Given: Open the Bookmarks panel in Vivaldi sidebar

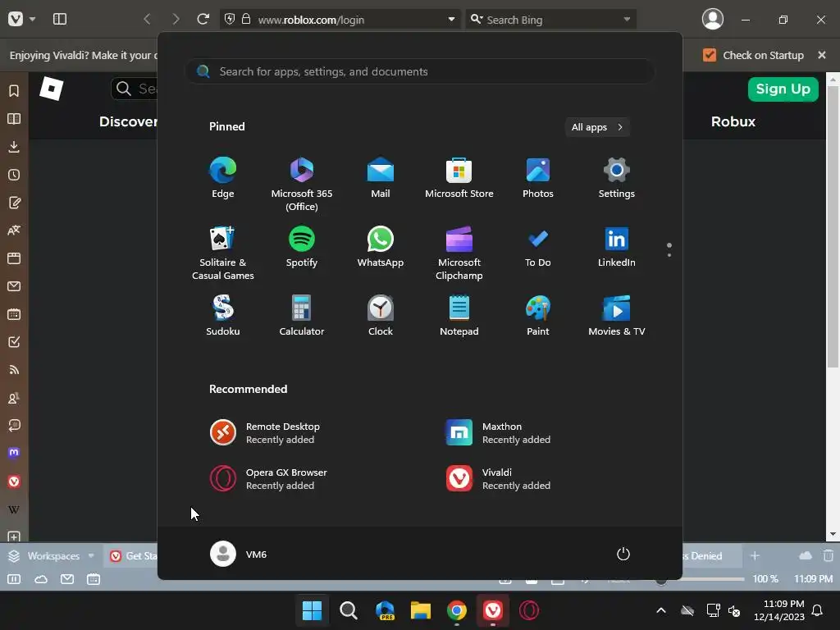Looking at the screenshot, I should [14, 90].
